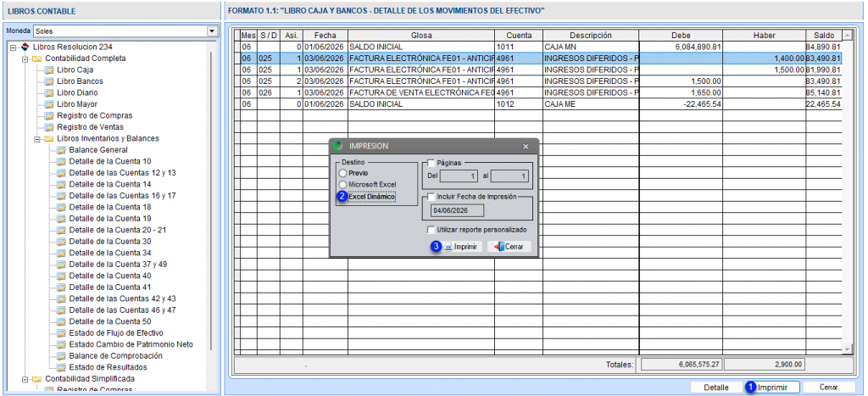Open the Moneda Soles dropdown
The height and width of the screenshot is (396, 868).
[211, 31]
